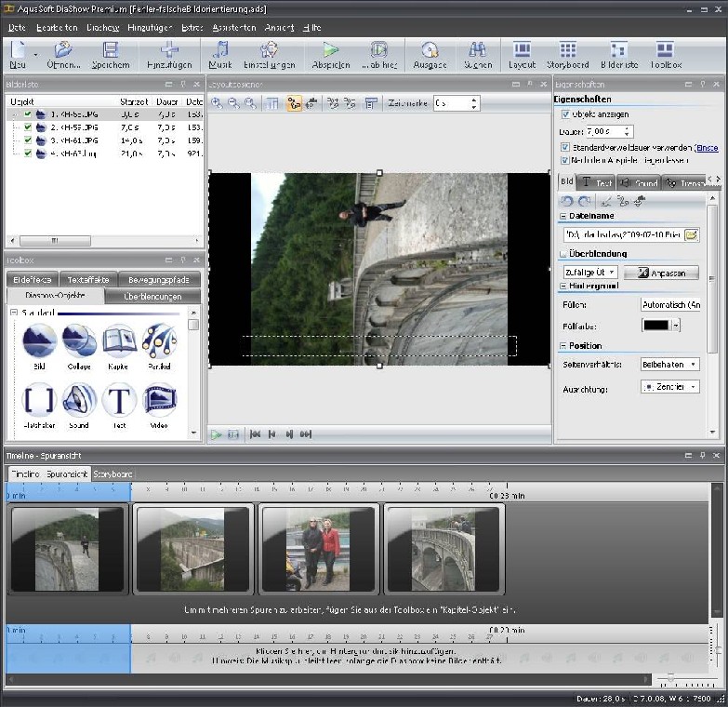Browse for file with Dateiname folder icon
Viewport: 728px width, 707px height.
click(x=691, y=235)
